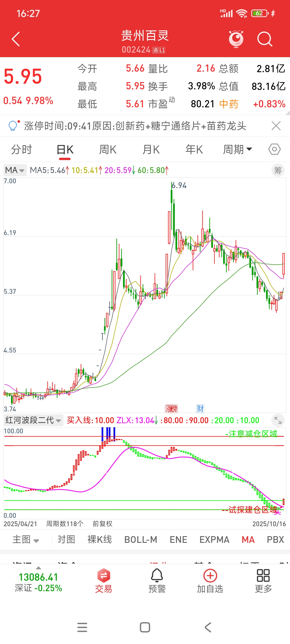
Task: Expand the 深证 index bar arrow
Action: click(38, 568)
